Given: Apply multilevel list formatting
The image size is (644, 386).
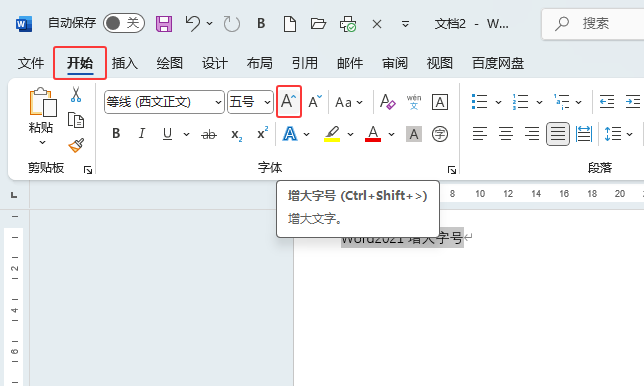Looking at the screenshot, I should (561, 101).
